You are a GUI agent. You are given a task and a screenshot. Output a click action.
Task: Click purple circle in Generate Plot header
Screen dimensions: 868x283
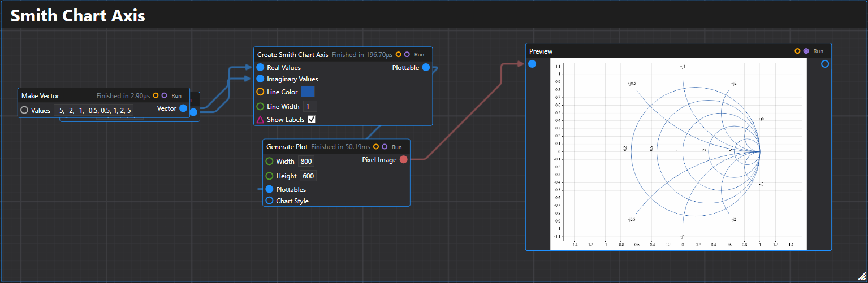click(385, 147)
